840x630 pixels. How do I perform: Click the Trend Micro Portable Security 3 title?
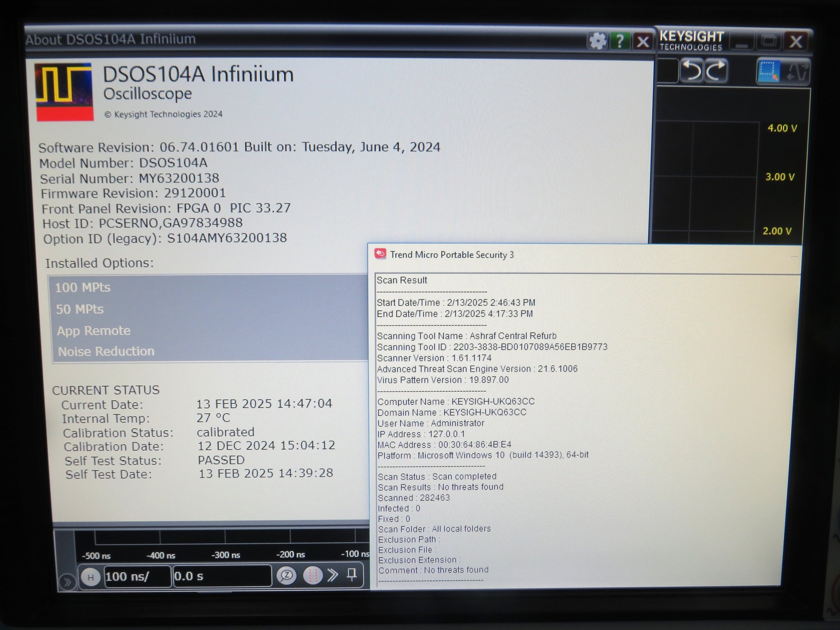tap(452, 255)
